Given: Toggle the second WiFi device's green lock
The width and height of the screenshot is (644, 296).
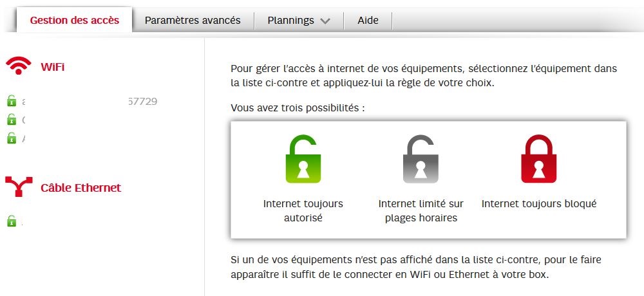Looking at the screenshot, I should [11, 120].
